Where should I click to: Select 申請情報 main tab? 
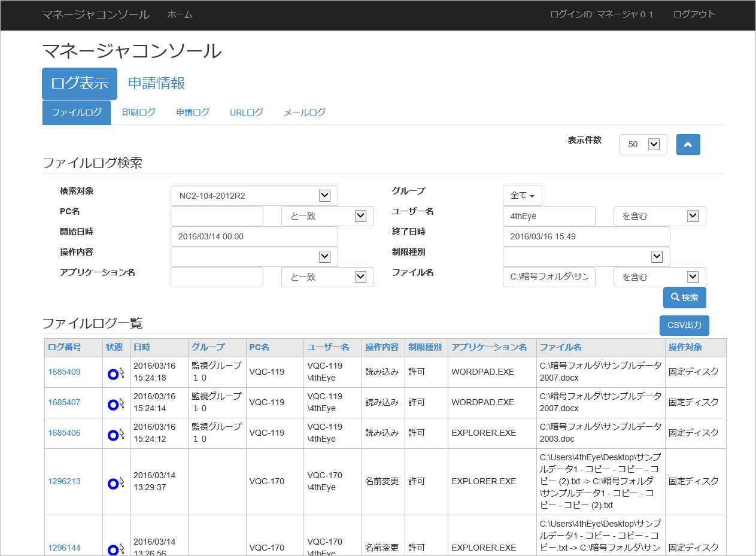pos(157,83)
